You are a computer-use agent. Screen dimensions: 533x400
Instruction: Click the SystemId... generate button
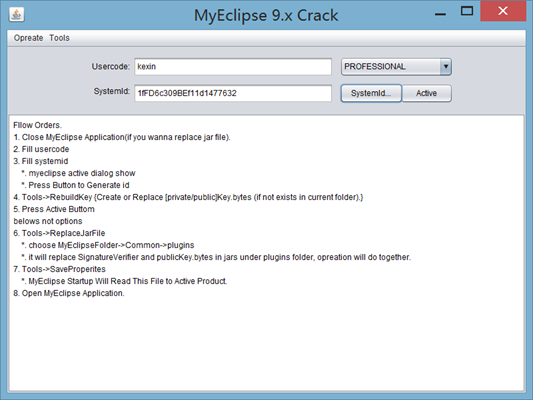[371, 93]
